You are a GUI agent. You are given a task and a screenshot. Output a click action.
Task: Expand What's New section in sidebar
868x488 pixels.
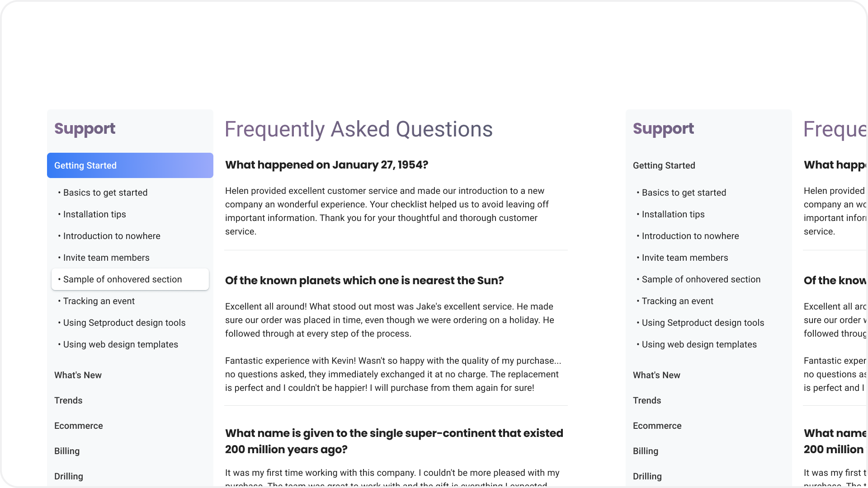(x=78, y=375)
